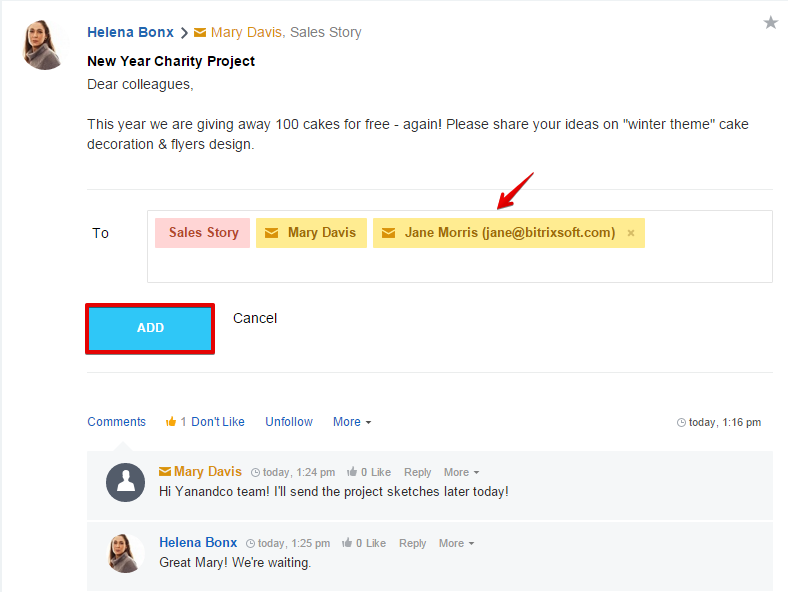The height and width of the screenshot is (592, 788).
Task: Show the post's like count of 1
Action: click(183, 422)
